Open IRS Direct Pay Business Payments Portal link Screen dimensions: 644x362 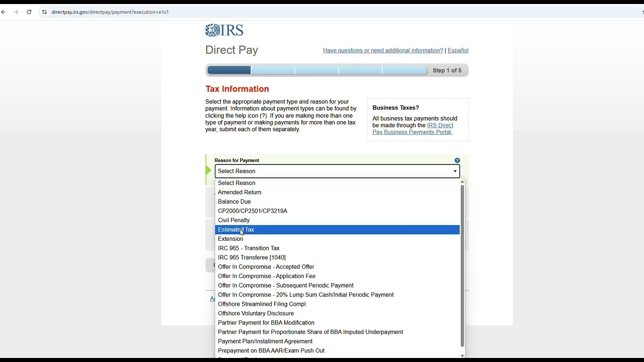[413, 129]
